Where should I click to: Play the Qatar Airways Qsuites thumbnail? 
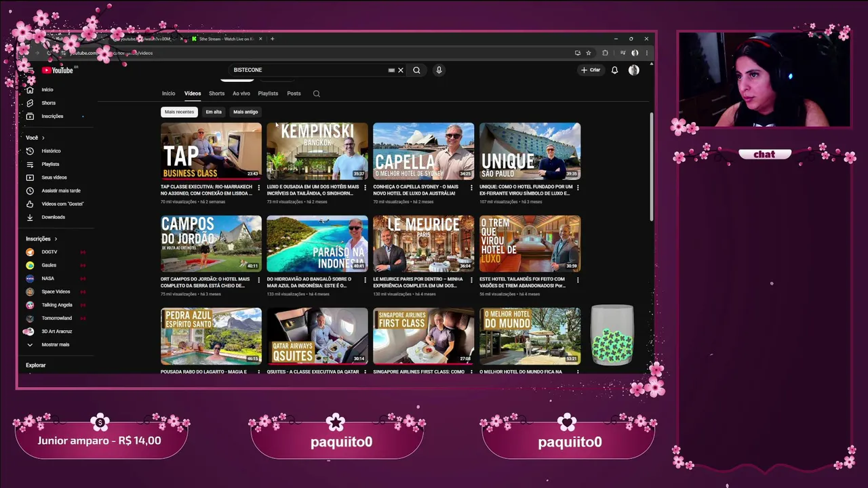(x=317, y=336)
